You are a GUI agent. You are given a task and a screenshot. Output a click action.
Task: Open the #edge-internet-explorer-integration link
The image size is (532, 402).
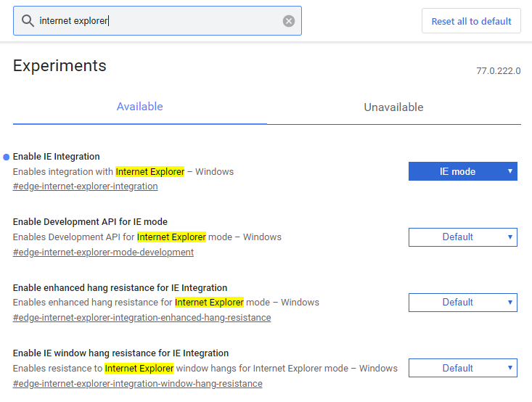[x=86, y=186]
